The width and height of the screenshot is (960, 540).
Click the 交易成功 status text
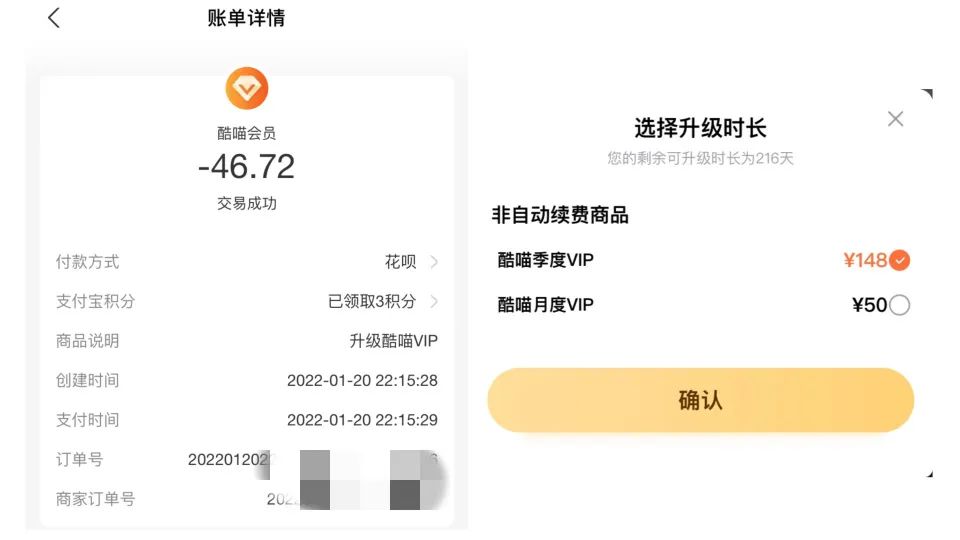click(x=246, y=204)
